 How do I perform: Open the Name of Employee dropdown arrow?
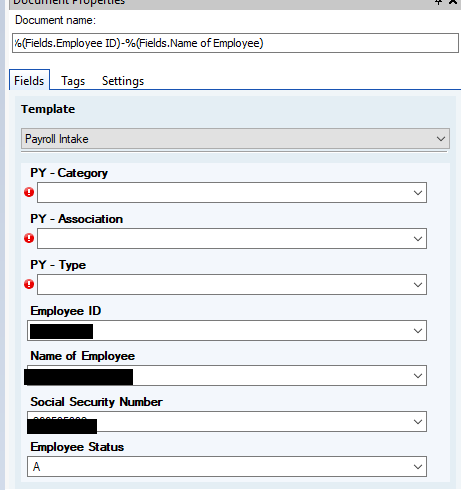418,376
